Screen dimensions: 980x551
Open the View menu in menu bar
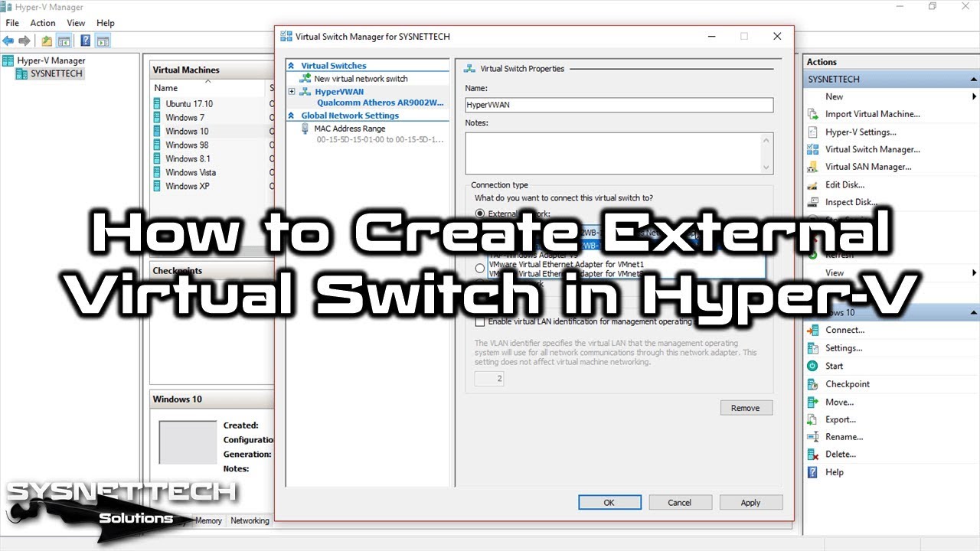pos(77,23)
